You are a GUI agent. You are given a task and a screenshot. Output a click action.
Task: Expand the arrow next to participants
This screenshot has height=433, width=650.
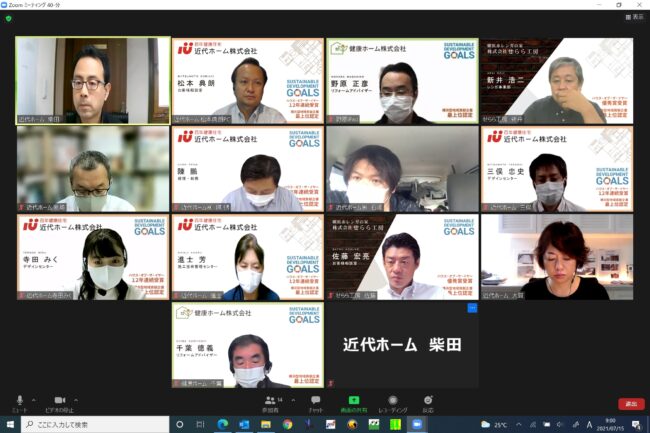point(293,400)
